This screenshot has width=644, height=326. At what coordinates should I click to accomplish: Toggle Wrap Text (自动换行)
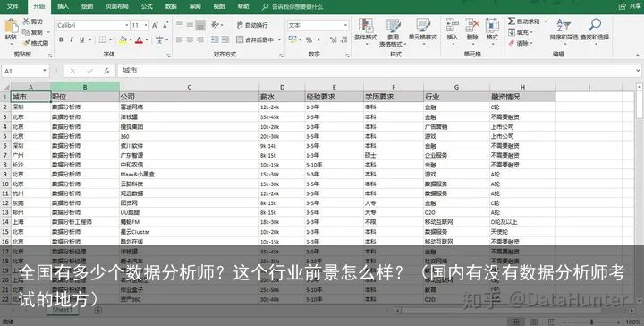252,25
